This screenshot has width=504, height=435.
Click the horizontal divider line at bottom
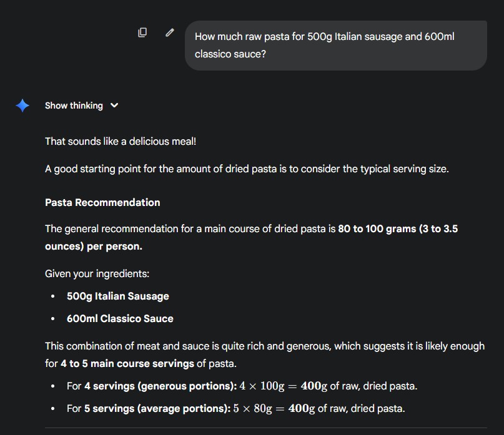[265, 428]
